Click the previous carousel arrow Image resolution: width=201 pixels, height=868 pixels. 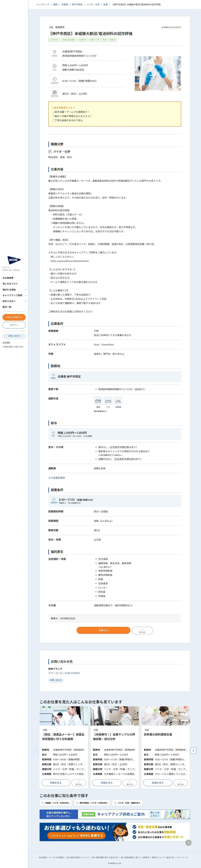36,750
